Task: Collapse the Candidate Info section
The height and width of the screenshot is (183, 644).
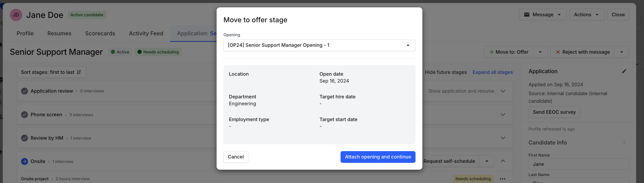Action: click(624, 142)
